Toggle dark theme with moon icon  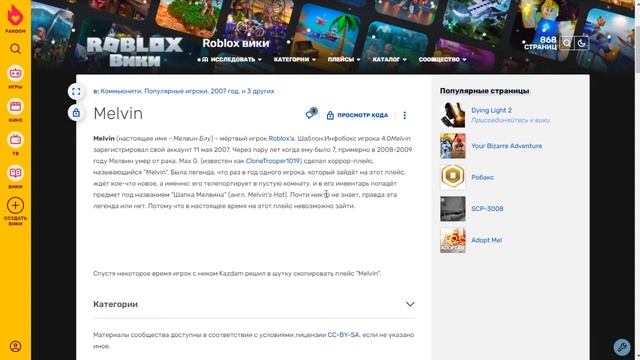(582, 43)
